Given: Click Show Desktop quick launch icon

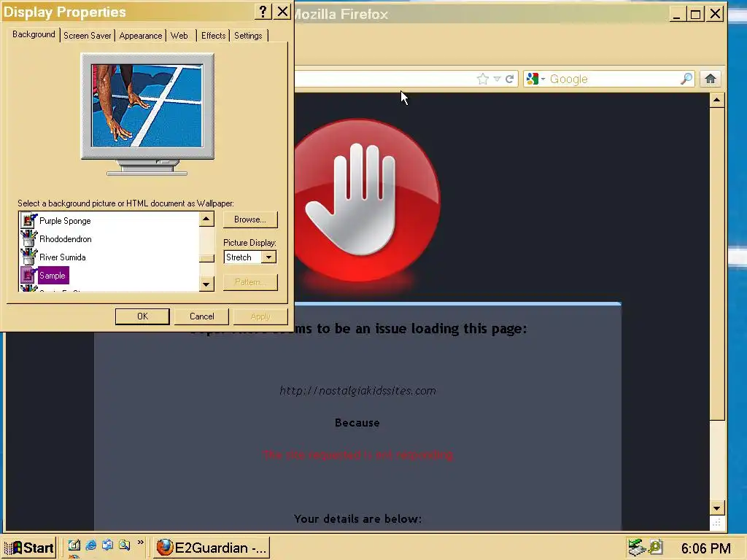Looking at the screenshot, I should [74, 545].
